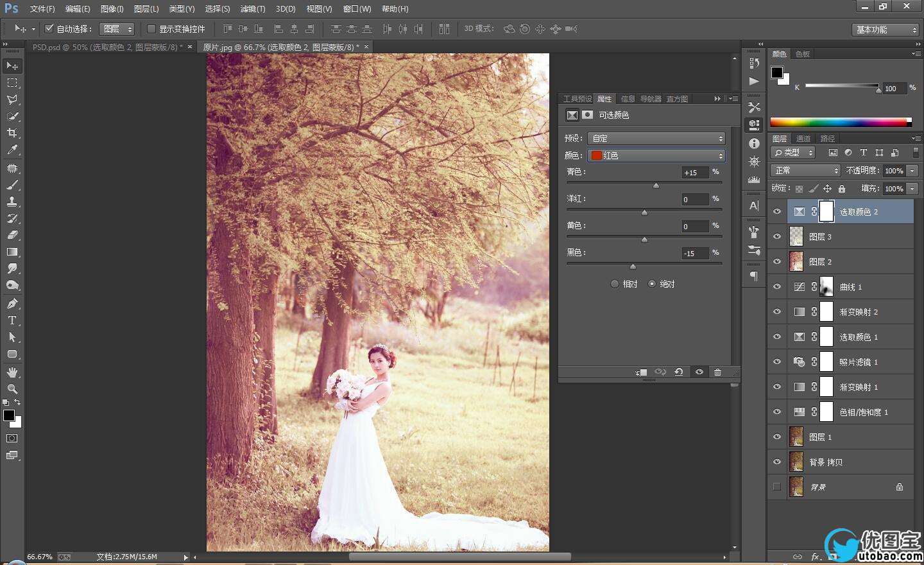Open the 预设 dropdown showing 自定

(656, 139)
